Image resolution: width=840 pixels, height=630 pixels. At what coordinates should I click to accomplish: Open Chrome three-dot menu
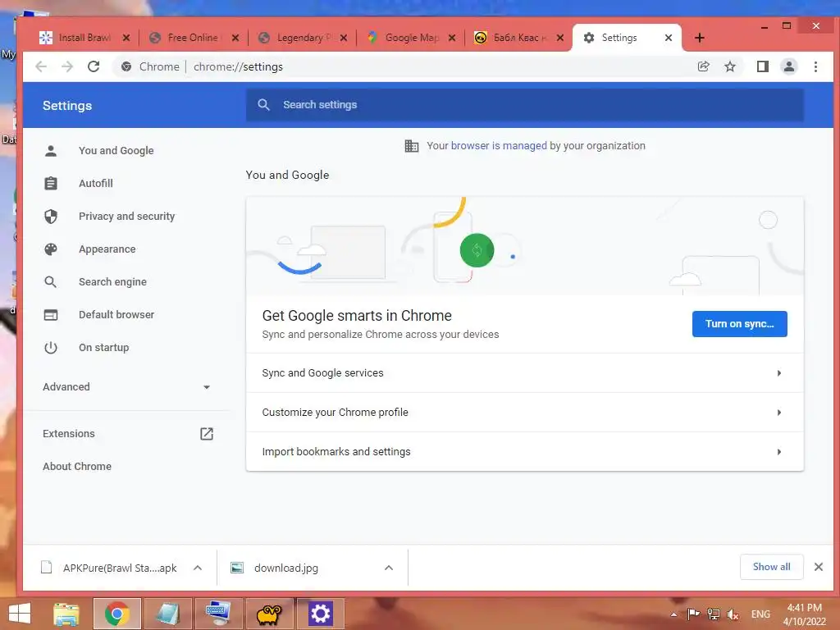point(815,66)
